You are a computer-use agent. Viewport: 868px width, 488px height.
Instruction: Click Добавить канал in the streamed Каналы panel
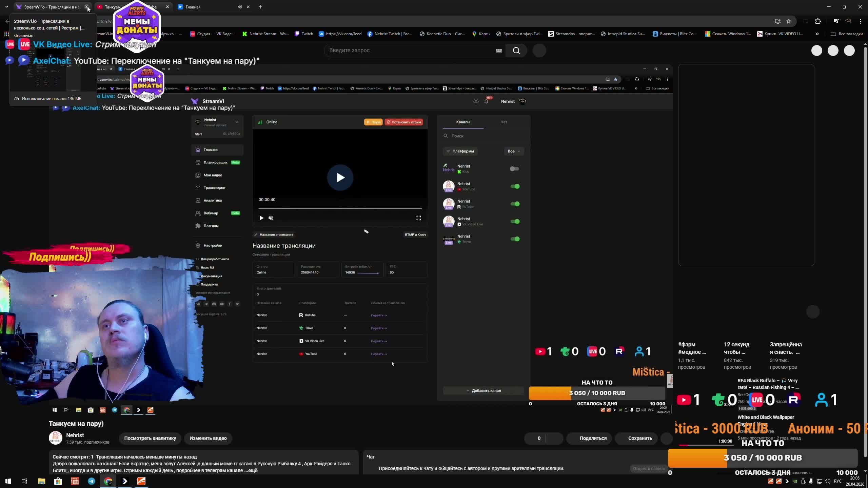click(484, 391)
